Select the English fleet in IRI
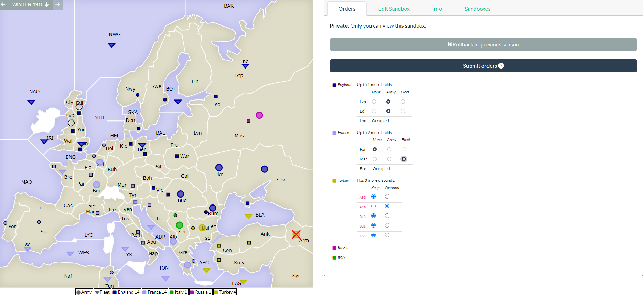 click(x=44, y=141)
